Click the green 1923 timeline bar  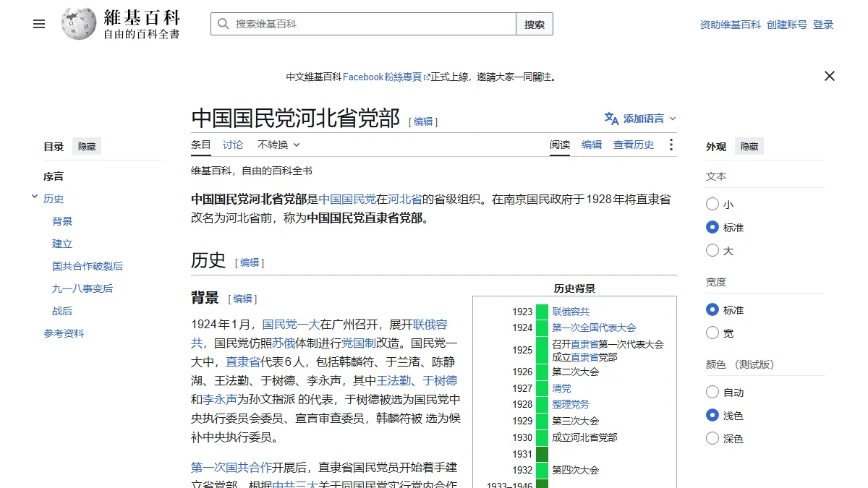pyautogui.click(x=542, y=312)
